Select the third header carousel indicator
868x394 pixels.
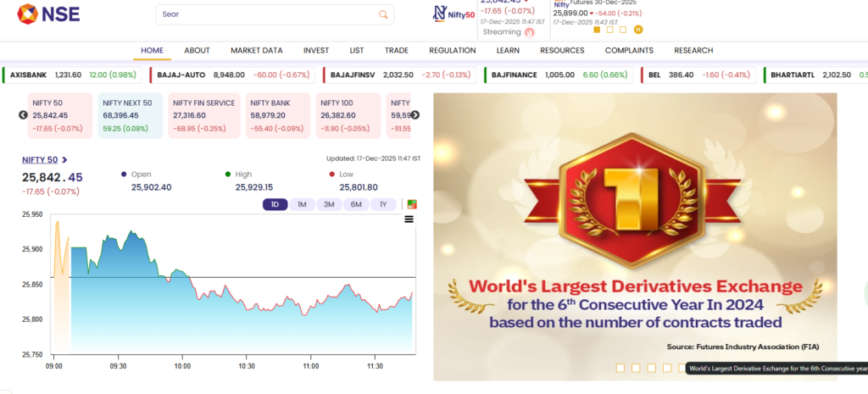click(623, 30)
